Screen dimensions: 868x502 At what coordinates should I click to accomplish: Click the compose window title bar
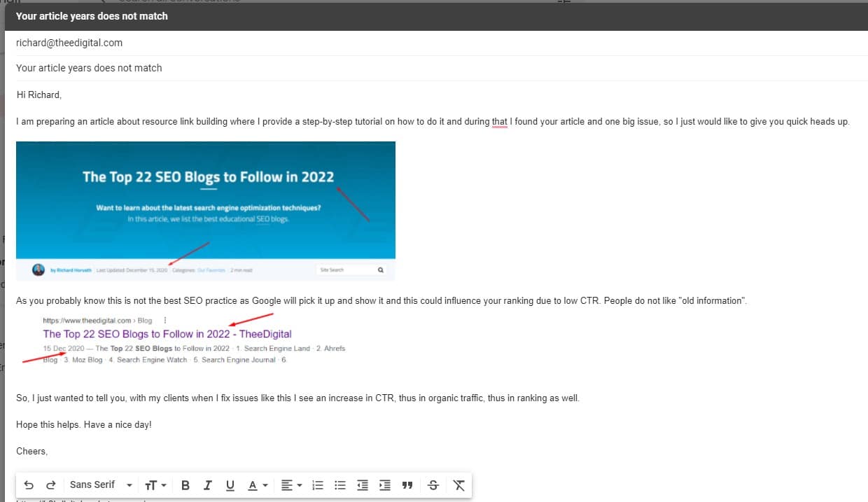point(436,16)
